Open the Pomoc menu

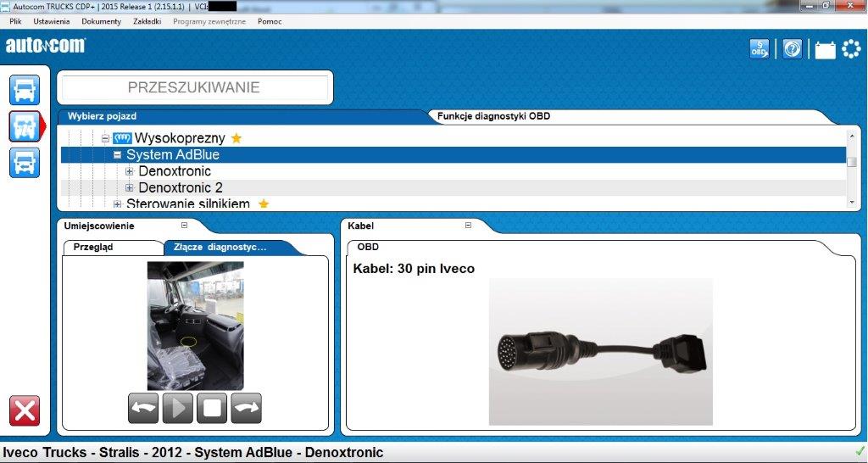pyautogui.click(x=270, y=21)
